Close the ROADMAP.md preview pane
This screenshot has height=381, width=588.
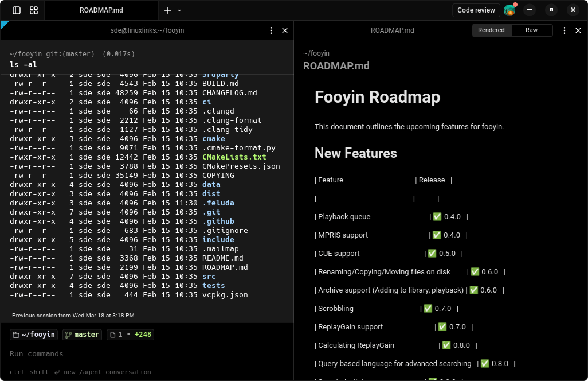pyautogui.click(x=578, y=30)
